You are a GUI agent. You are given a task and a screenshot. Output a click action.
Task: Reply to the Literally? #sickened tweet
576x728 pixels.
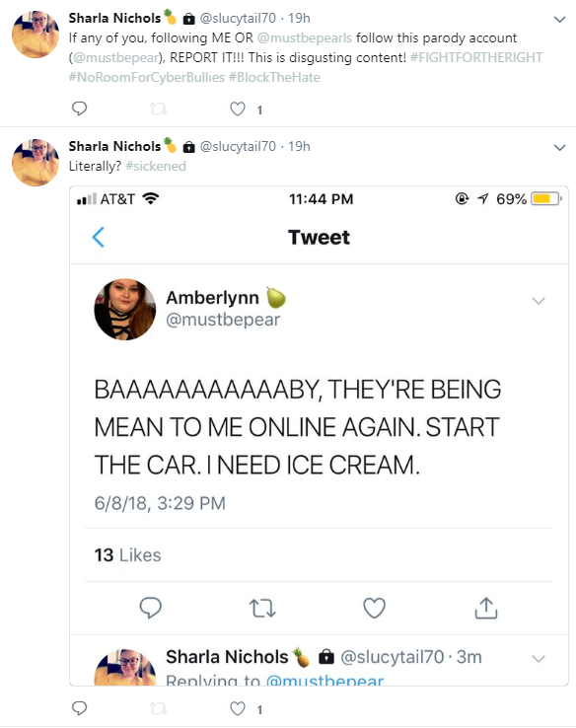pyautogui.click(x=79, y=708)
